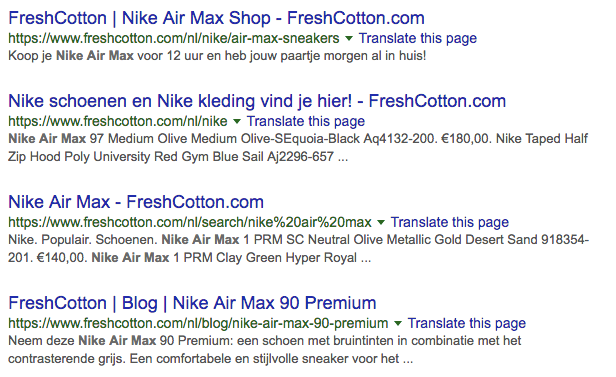Click the snippet starting 'Koop je Nike Air Max'
This screenshot has width=616, height=377.
pyautogui.click(x=217, y=56)
